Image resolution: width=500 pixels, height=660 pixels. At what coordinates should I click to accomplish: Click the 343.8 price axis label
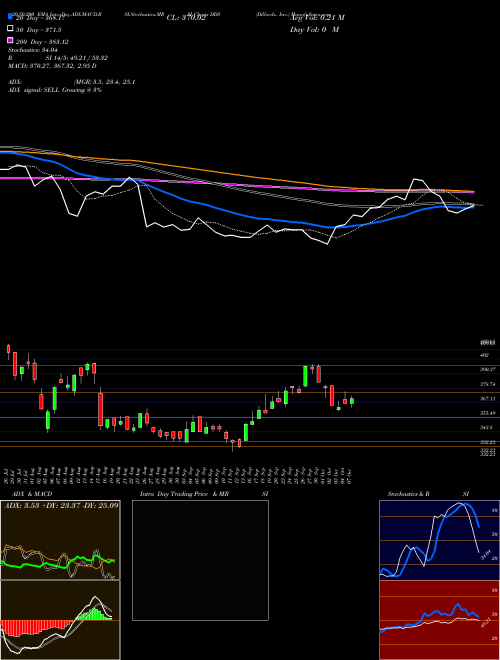(486, 428)
